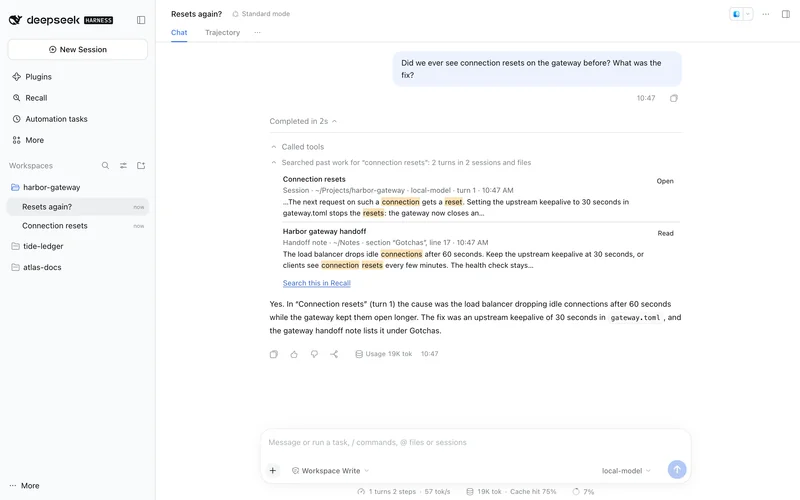Open the 'Connection resets' sidebar session
The image size is (800, 500).
[x=78, y=226]
